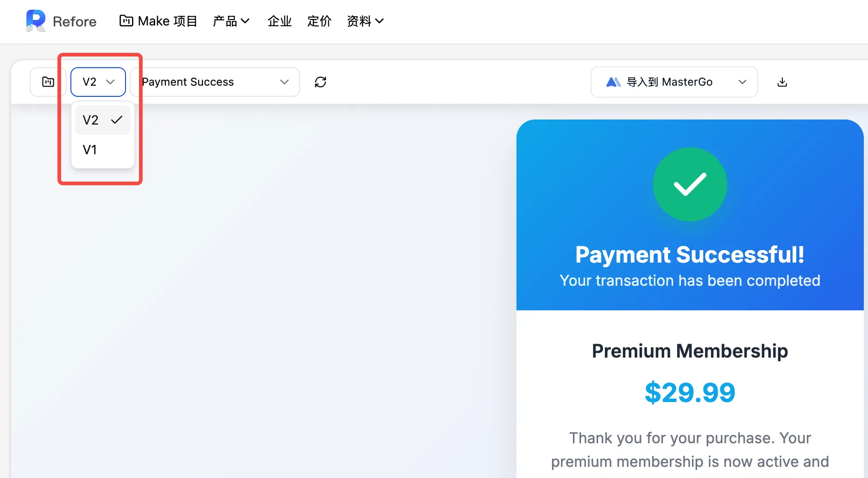Select the V2 version option
Viewport: 868px width, 478px height.
103,120
